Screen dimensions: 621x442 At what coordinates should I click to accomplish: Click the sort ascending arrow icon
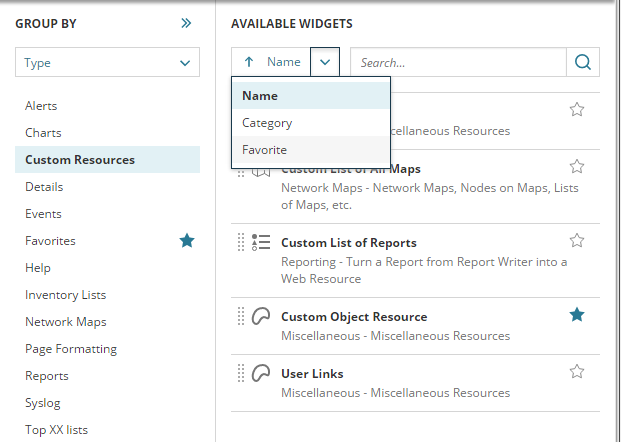coord(249,62)
